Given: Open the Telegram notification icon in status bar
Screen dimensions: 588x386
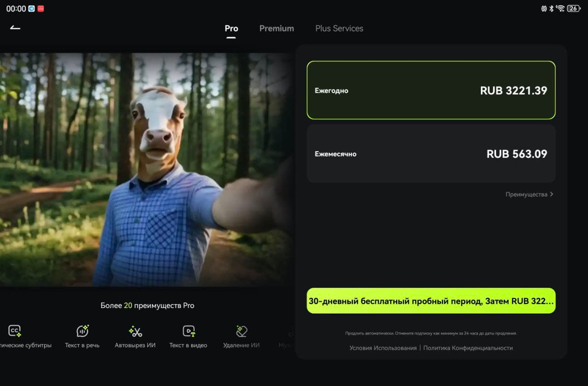Looking at the screenshot, I should click(x=32, y=9).
